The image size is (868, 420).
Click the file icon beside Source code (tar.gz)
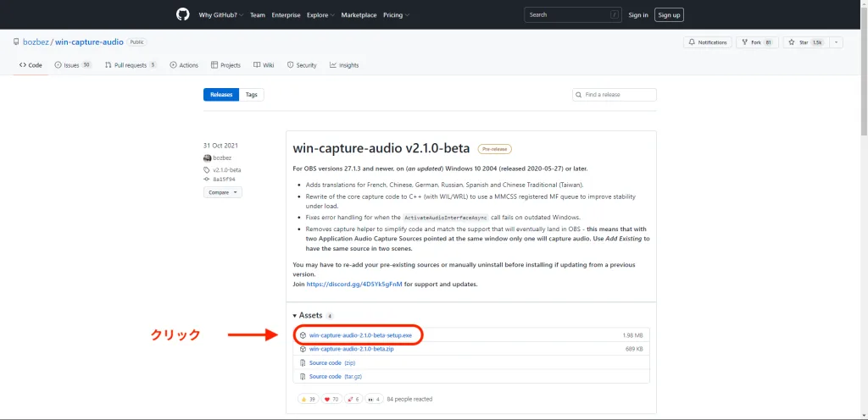pos(303,376)
